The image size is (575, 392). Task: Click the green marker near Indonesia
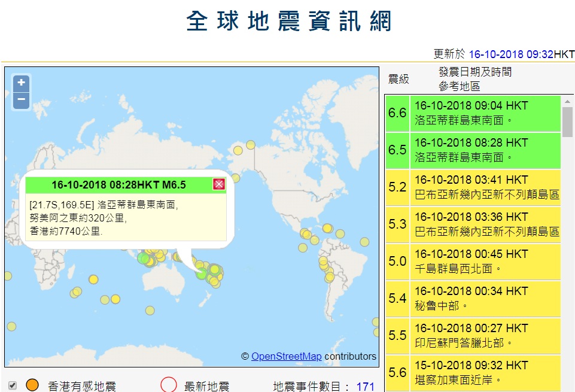click(x=143, y=258)
